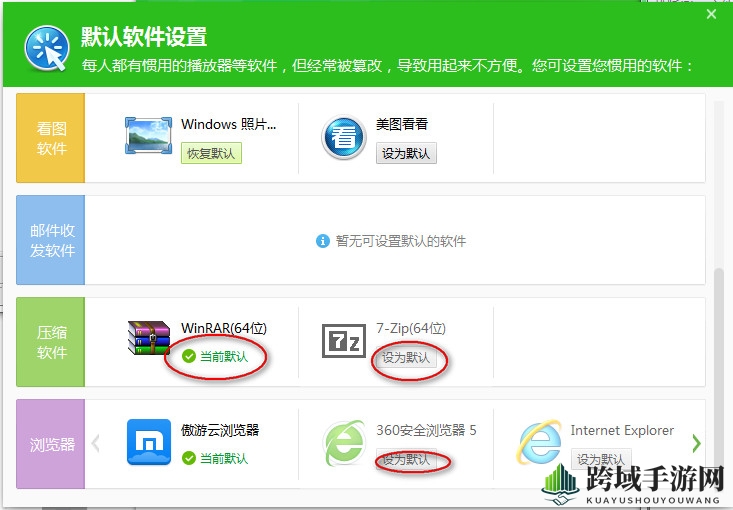Select the 邮件收发软件 category tab

[50, 240]
